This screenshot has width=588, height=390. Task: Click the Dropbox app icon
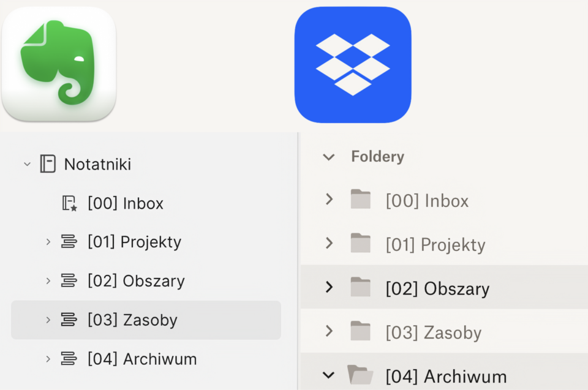(352, 64)
